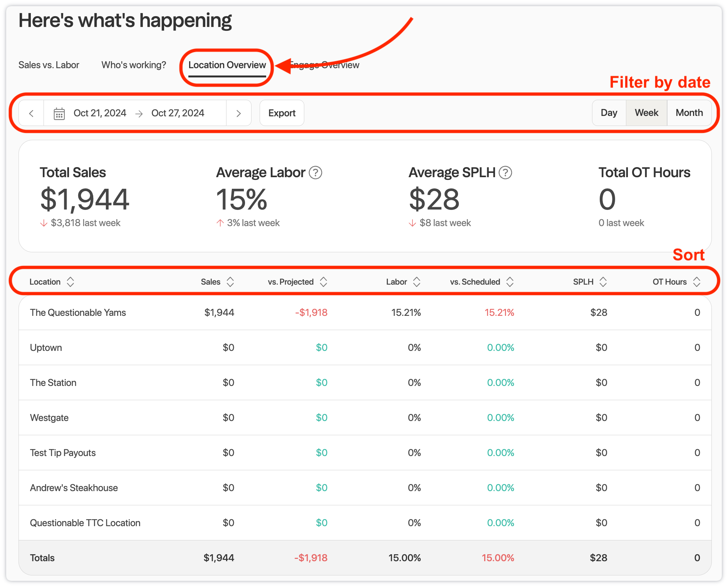Sort table by Location column arrows
The width and height of the screenshot is (728, 587).
point(70,282)
